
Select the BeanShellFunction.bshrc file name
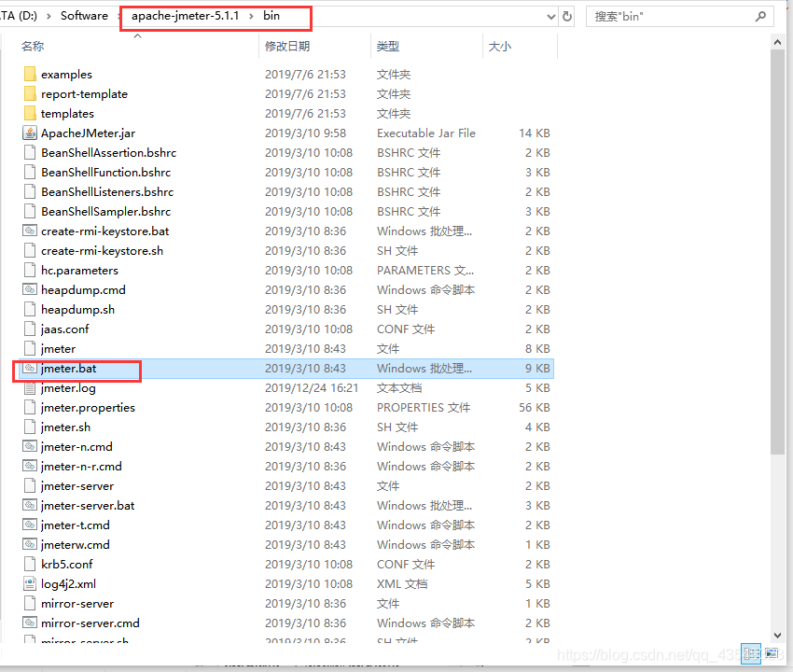[106, 172]
